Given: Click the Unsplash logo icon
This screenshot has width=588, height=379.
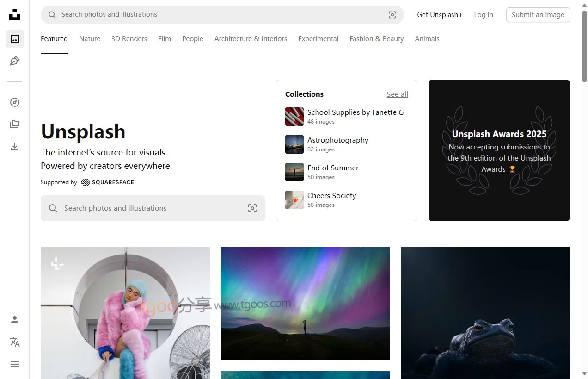Looking at the screenshot, I should (x=15, y=15).
